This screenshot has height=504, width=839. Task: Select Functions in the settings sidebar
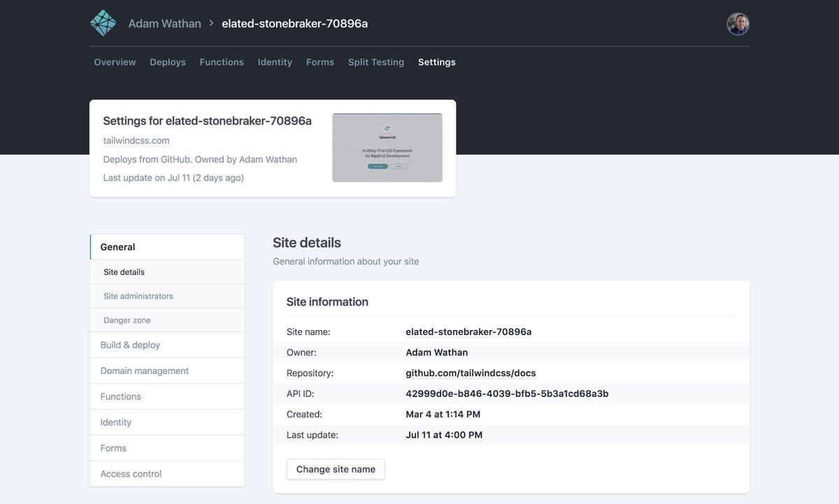pyautogui.click(x=168, y=396)
